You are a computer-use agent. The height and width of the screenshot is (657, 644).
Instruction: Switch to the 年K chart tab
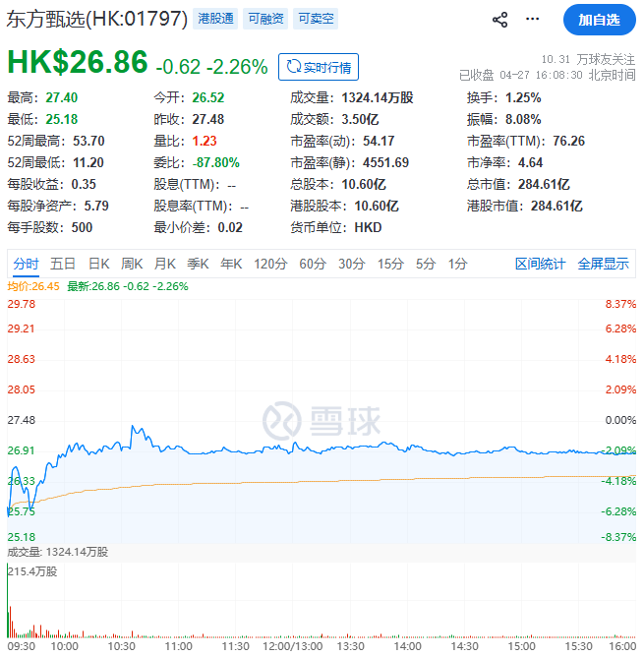pyautogui.click(x=231, y=264)
